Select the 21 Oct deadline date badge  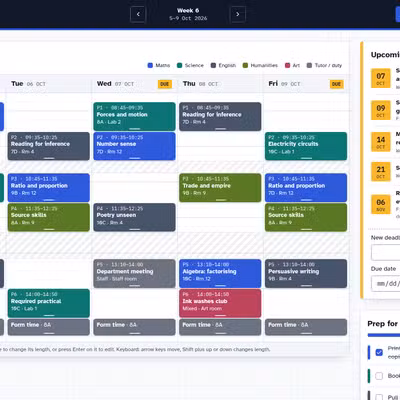click(x=381, y=171)
